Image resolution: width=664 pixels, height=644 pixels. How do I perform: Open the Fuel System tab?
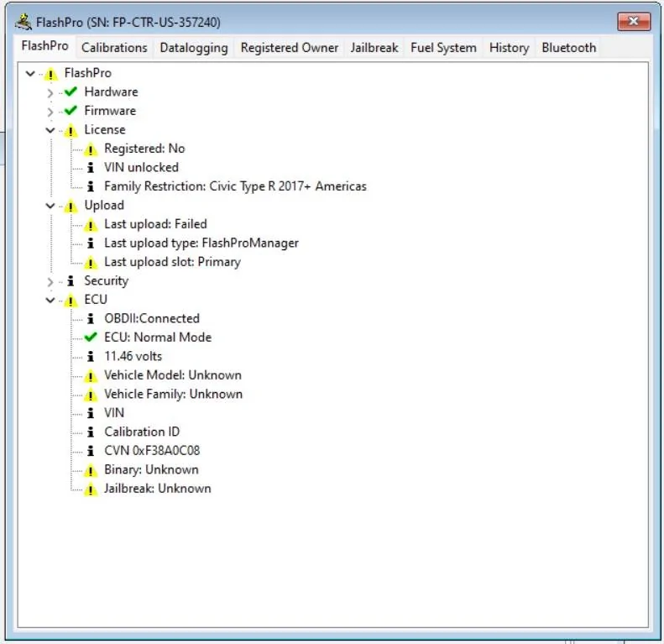[443, 48]
